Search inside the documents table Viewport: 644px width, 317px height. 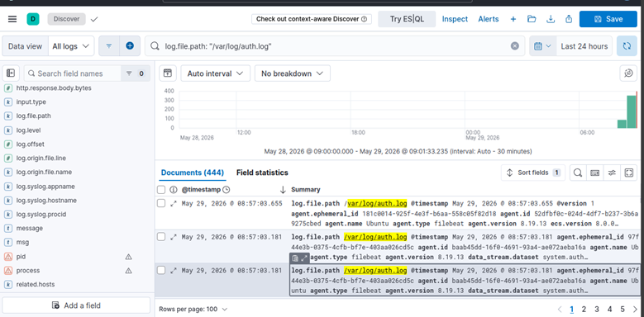pos(578,173)
